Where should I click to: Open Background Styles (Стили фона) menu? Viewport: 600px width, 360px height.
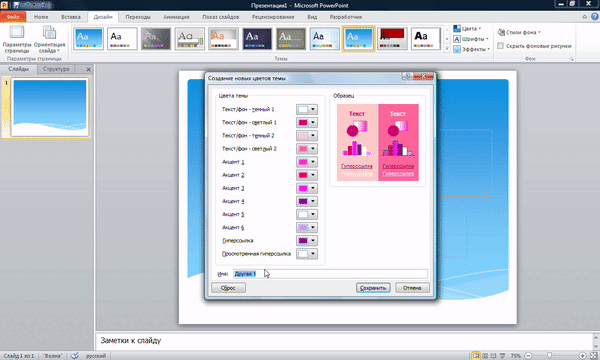click(x=519, y=33)
